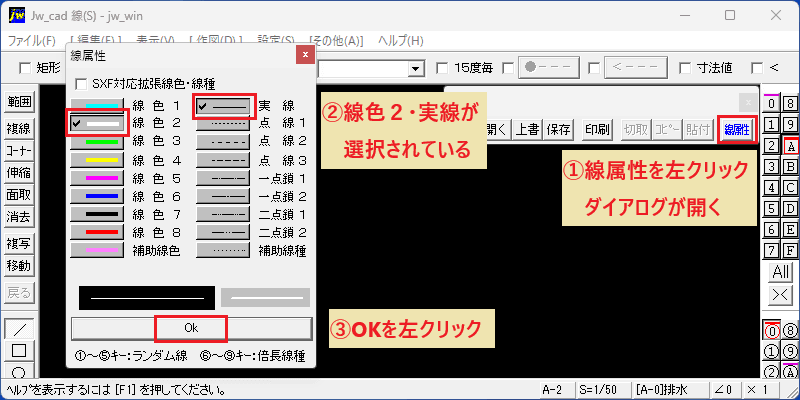Click the All layers button
The image size is (800, 400).
coord(781,272)
